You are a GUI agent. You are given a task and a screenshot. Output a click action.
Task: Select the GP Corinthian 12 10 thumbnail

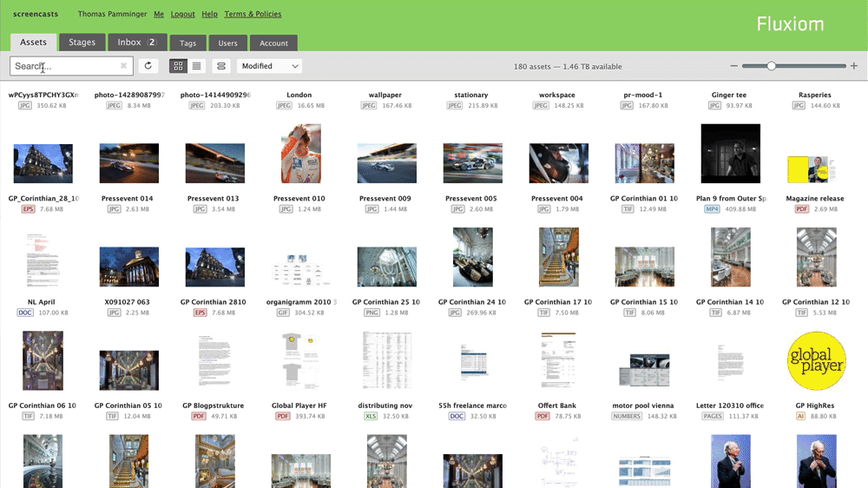pyautogui.click(x=817, y=257)
